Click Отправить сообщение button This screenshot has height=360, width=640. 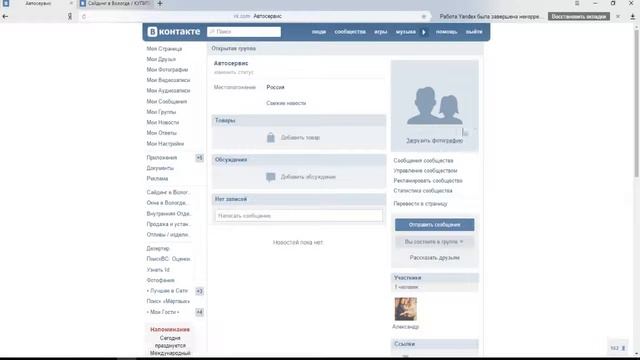tap(434, 224)
